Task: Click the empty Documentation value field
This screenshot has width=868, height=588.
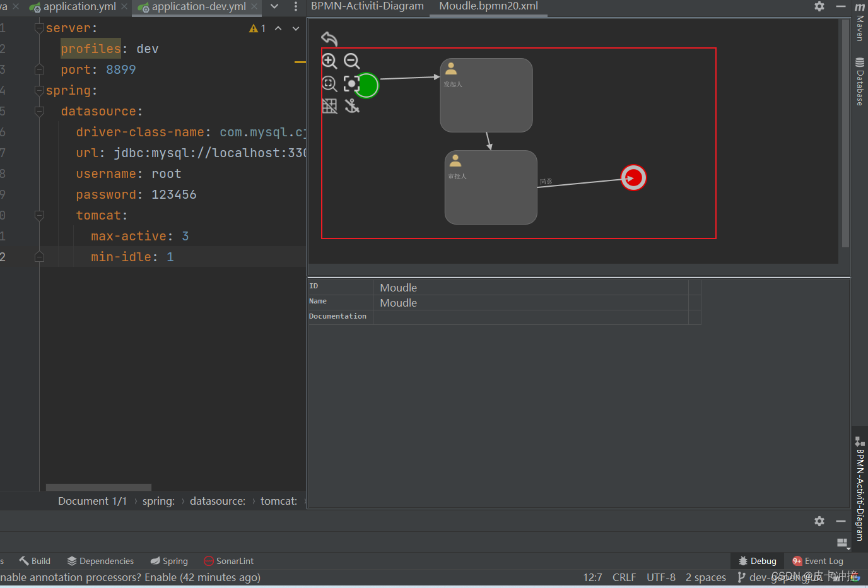Action: [531, 317]
